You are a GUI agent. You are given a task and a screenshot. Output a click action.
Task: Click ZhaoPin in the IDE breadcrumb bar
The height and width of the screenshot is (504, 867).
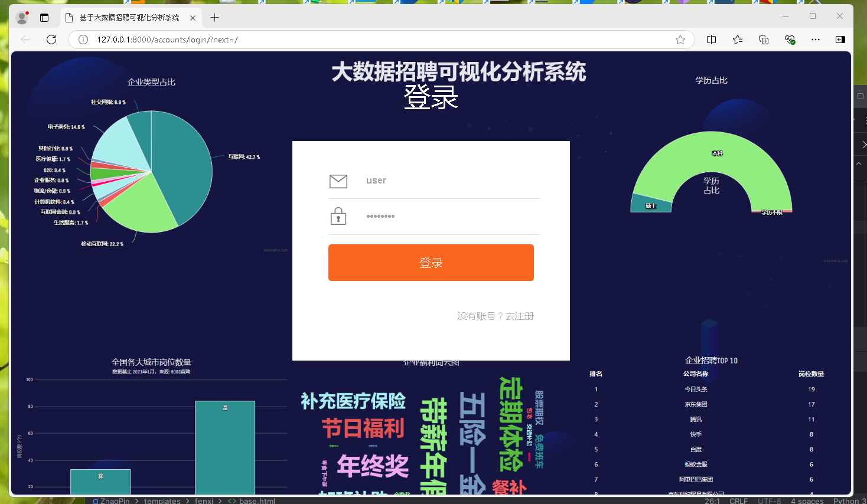click(115, 500)
